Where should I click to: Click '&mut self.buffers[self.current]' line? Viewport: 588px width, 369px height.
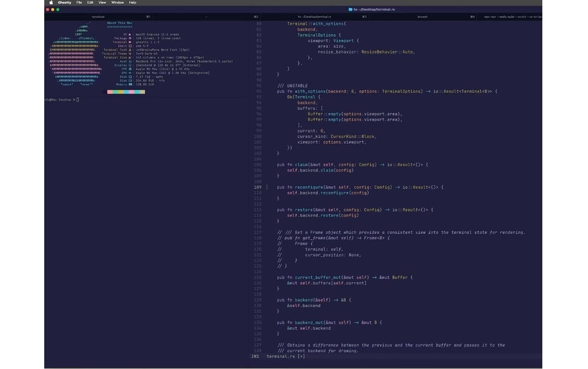point(326,283)
